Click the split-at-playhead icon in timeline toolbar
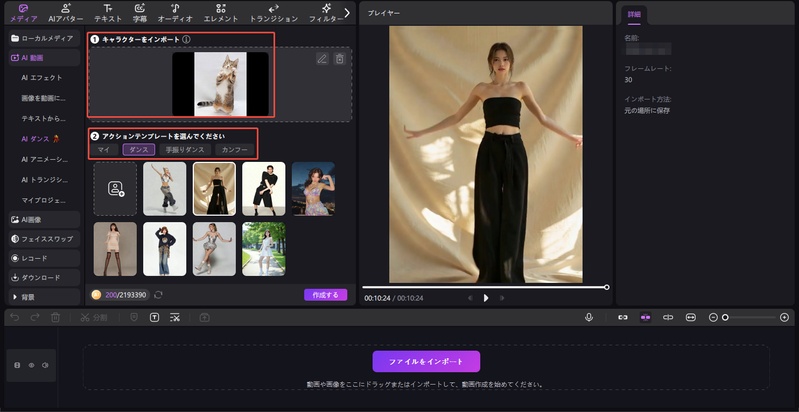The image size is (799, 412). (x=668, y=317)
